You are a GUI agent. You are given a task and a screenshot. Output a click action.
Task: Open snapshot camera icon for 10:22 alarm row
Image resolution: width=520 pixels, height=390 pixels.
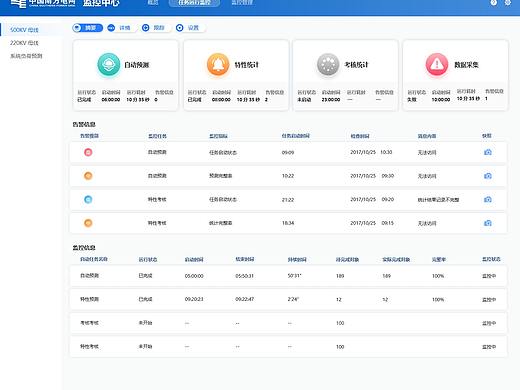(488, 176)
